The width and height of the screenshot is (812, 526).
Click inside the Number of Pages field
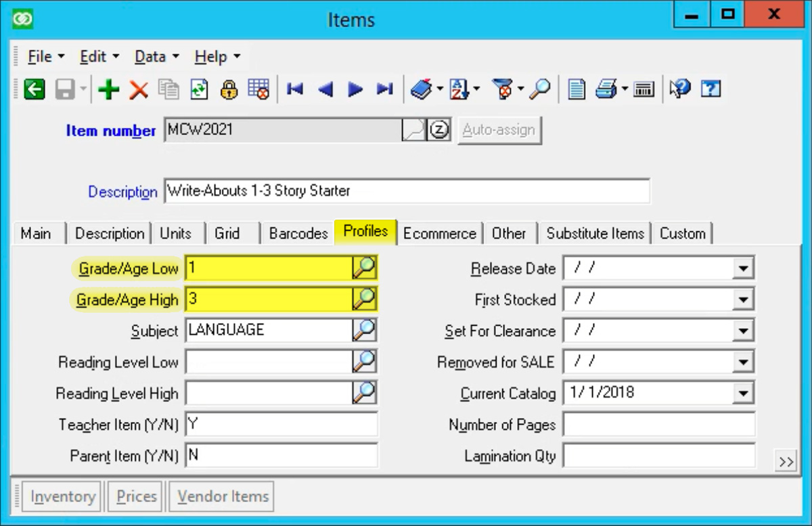coord(656,424)
